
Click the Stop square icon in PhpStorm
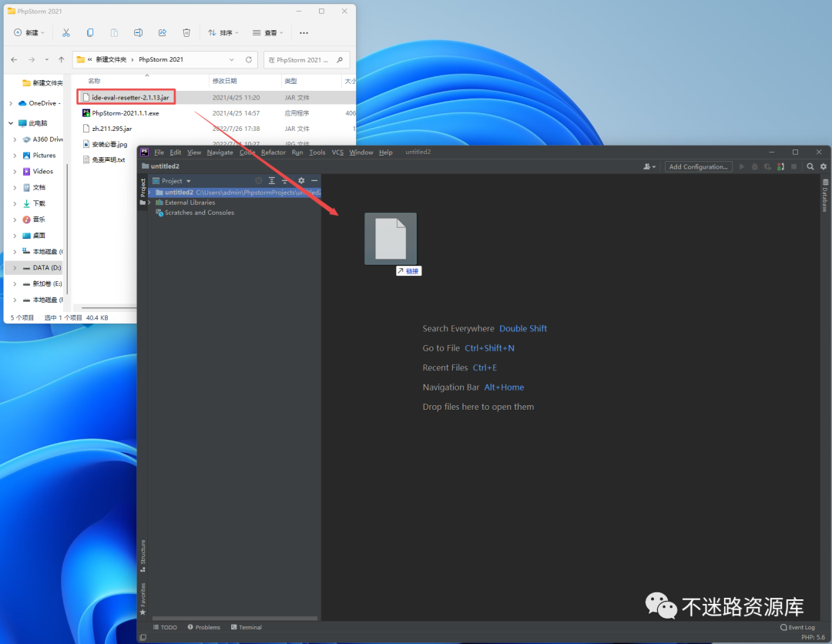(793, 166)
